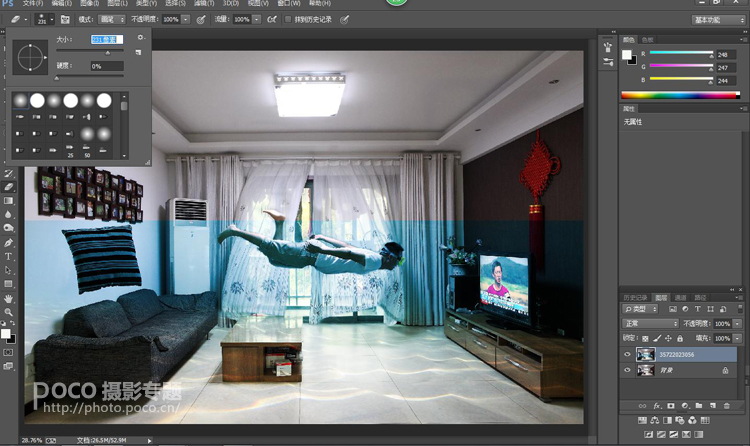Toggle visibility of the 背景 layer

click(627, 370)
